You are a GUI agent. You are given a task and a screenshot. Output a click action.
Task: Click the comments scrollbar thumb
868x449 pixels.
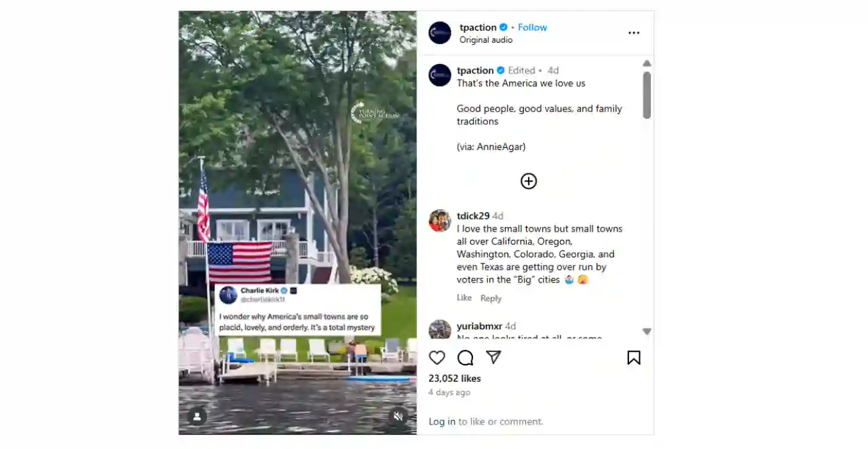(647, 95)
